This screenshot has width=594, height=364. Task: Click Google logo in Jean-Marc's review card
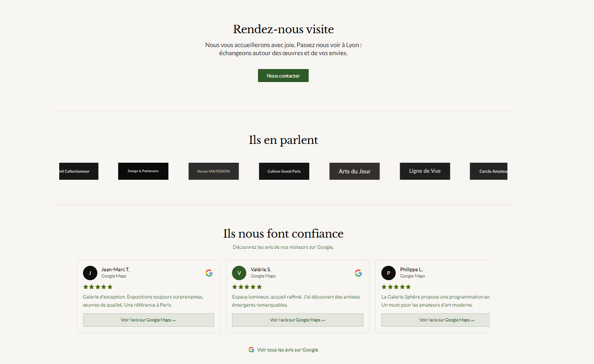click(209, 273)
